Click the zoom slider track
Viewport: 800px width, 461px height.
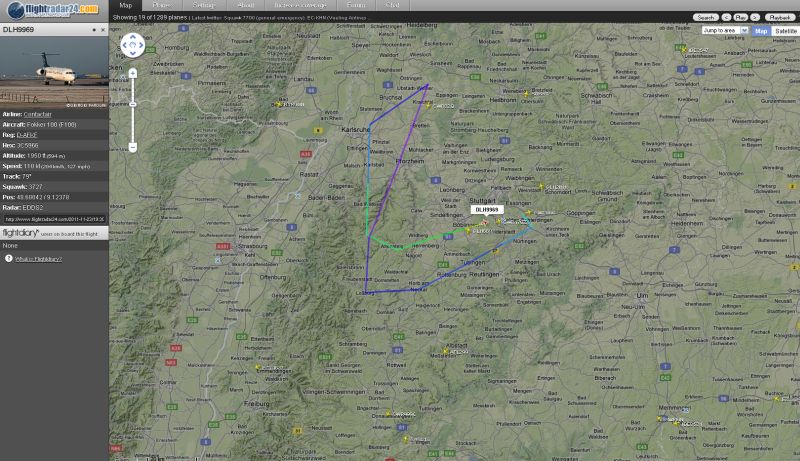(133, 110)
